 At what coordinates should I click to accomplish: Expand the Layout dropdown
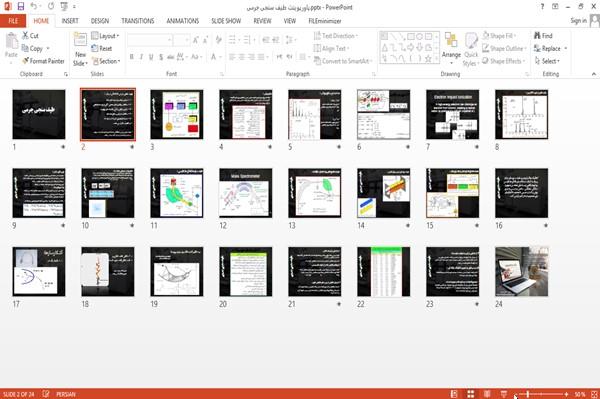(x=105, y=36)
